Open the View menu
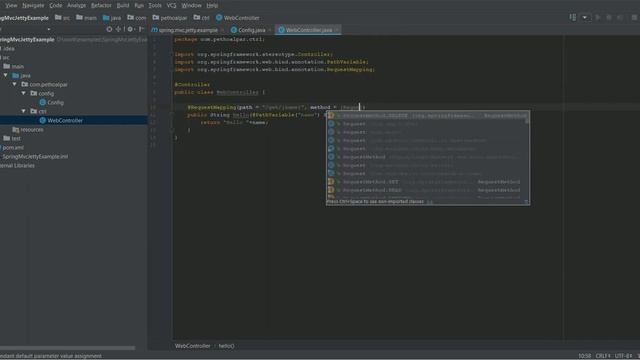 [11, 5]
